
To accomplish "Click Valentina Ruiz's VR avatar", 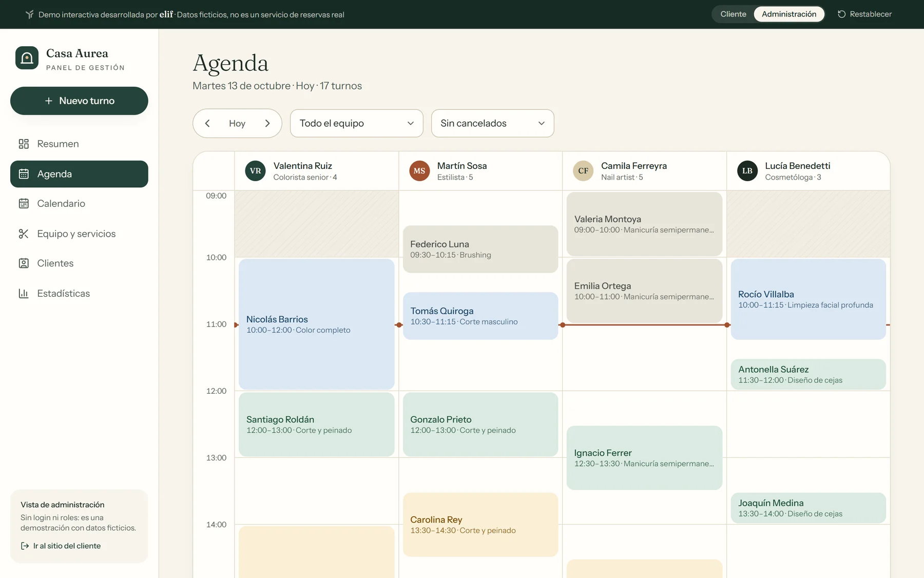I will tap(255, 171).
